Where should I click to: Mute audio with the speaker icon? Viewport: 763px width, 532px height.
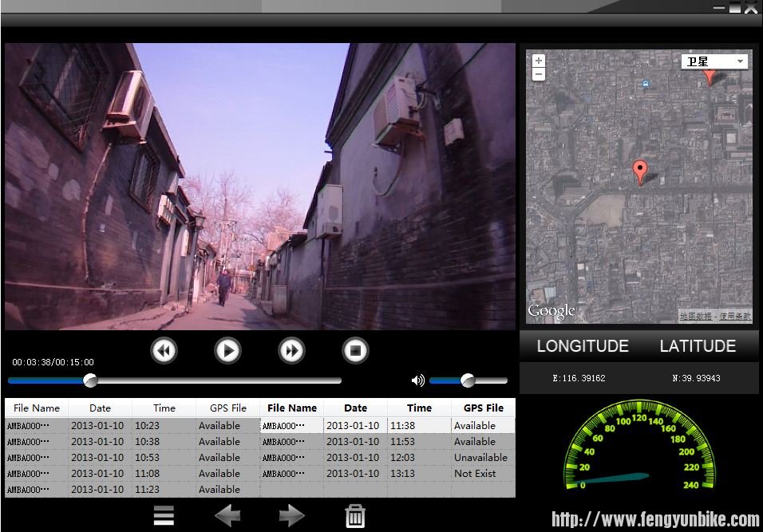417,380
